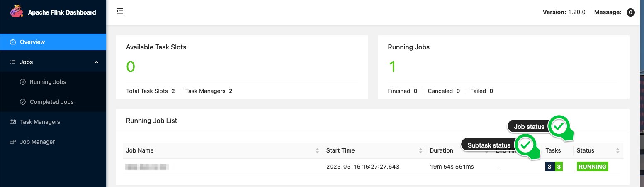Open the blurred job name row link

[147, 167]
